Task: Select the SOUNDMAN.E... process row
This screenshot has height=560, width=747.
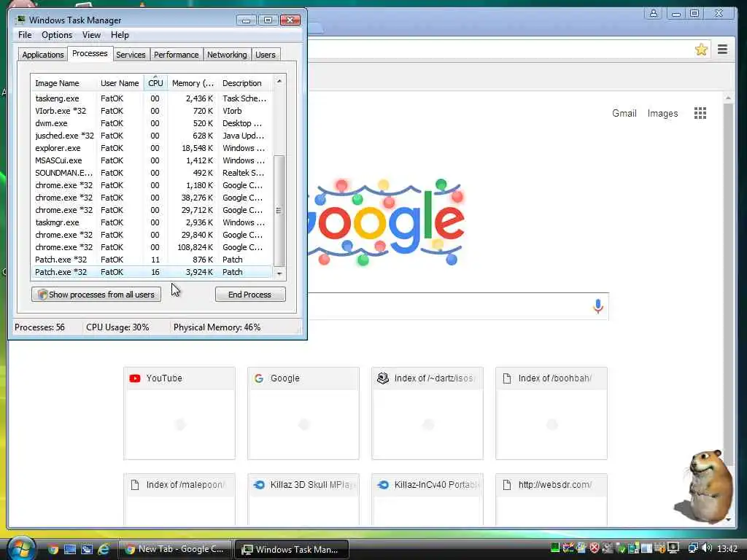Action: click(x=152, y=173)
